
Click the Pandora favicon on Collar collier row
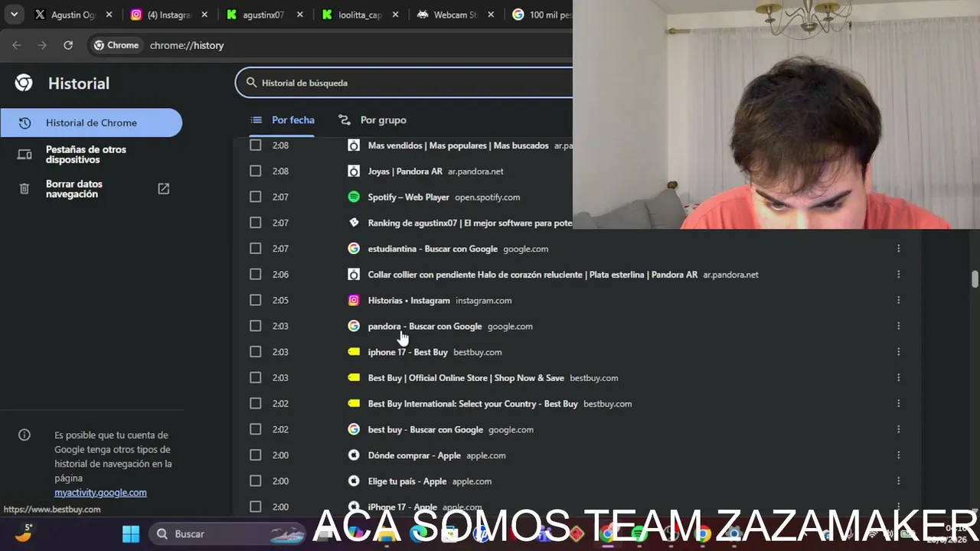[x=354, y=274]
